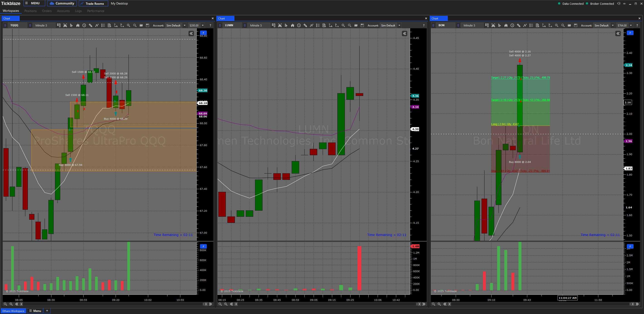This screenshot has width=644, height=314.
Task: Open Minute 5 timeframe selector in LUMN chart
Action: pyautogui.click(x=259, y=25)
